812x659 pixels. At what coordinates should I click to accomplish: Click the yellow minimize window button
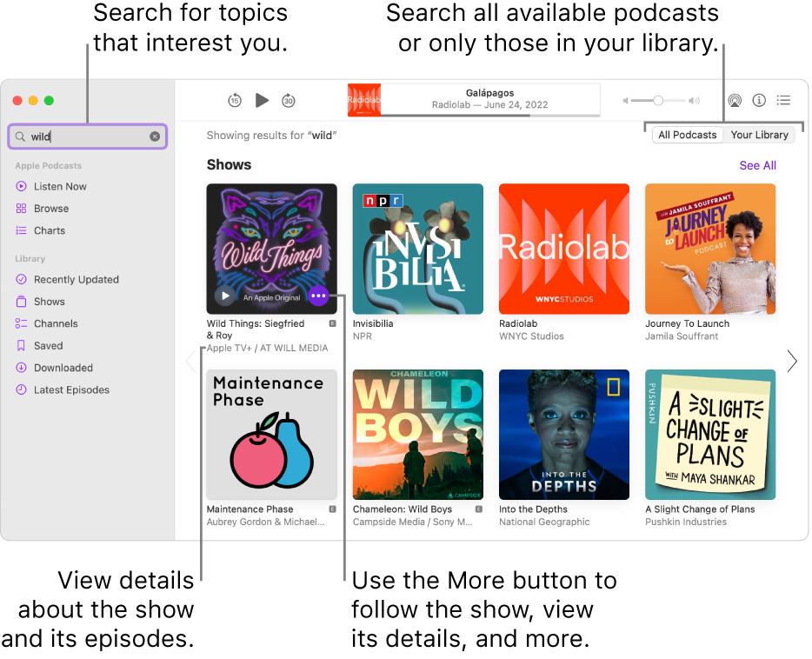tap(33, 101)
